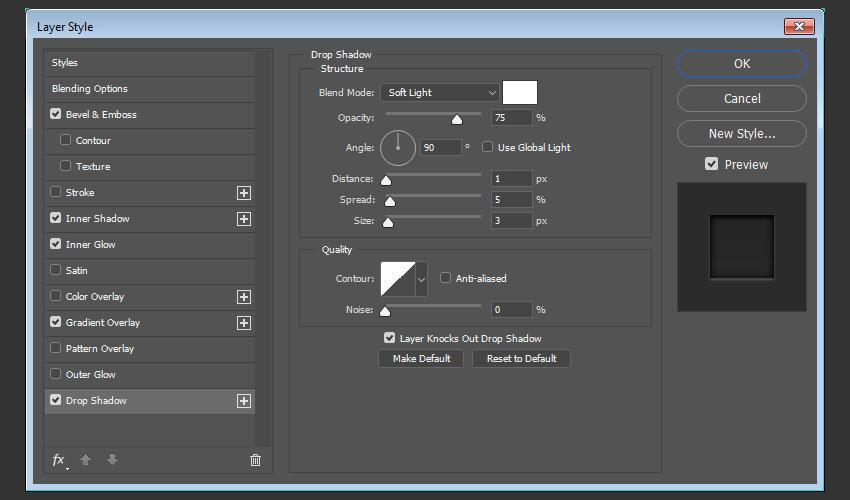Enable the Stroke effect checkbox
850x500 pixels.
tap(55, 192)
